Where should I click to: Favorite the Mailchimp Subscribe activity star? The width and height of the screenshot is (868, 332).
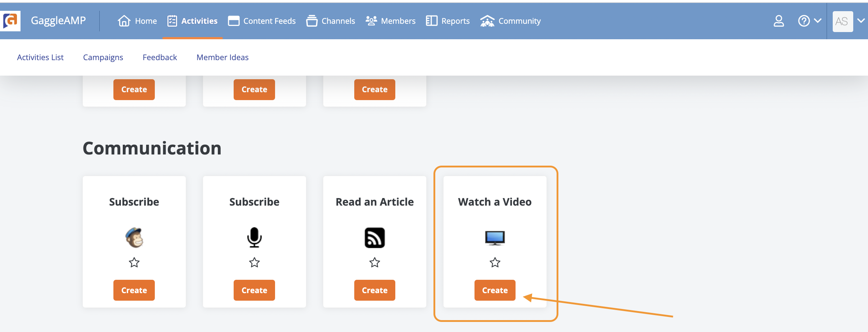134,263
